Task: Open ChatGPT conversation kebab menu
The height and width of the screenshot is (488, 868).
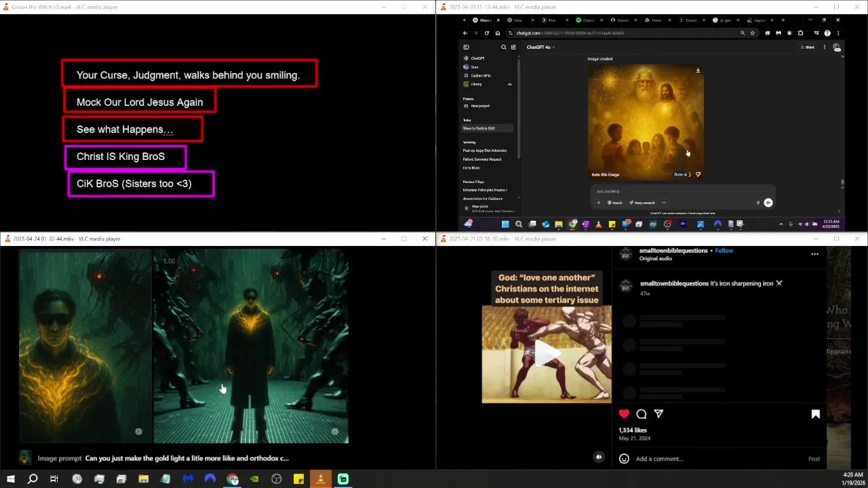Action: (825, 47)
